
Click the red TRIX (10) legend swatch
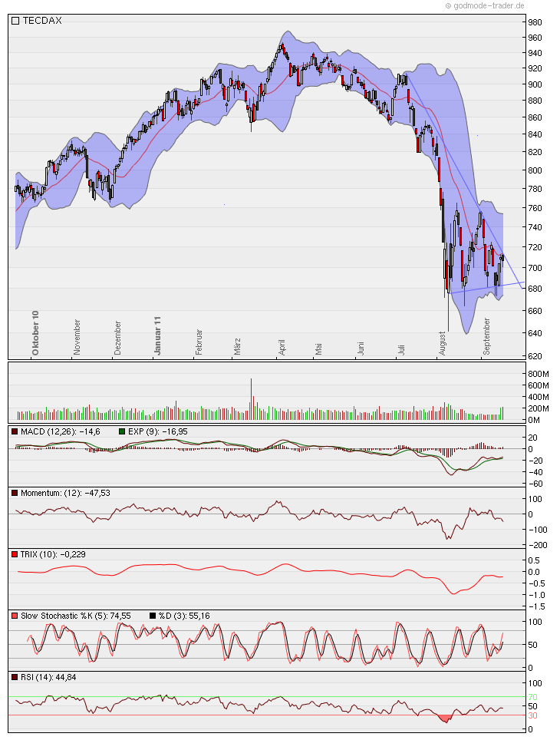coord(15,554)
